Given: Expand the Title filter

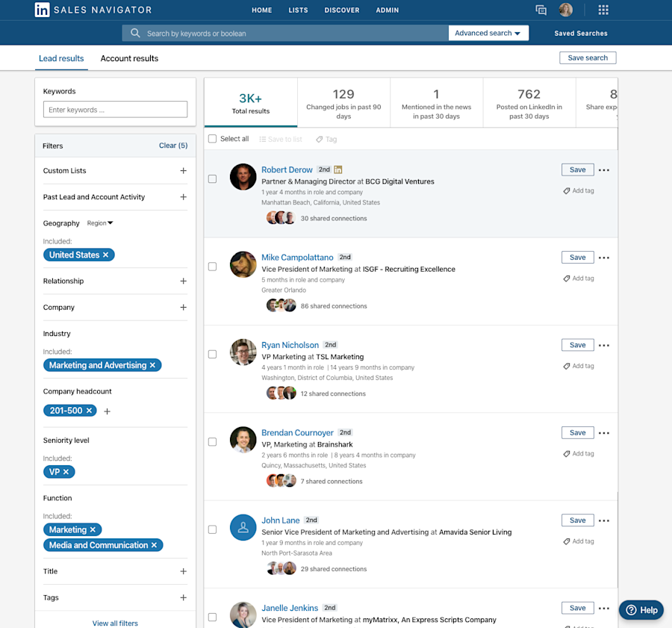Looking at the screenshot, I should [x=184, y=571].
